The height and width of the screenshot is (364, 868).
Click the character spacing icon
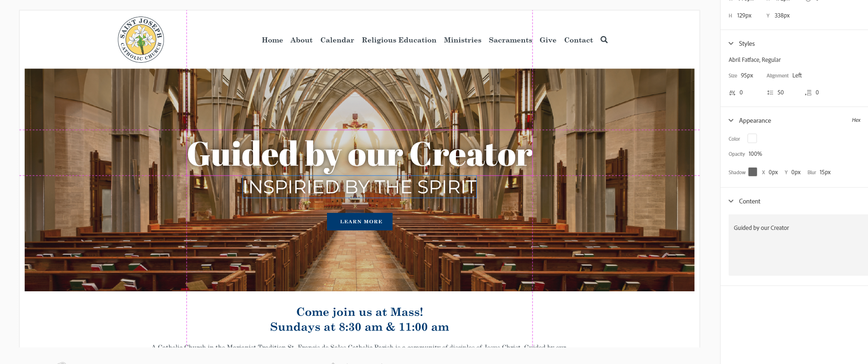[x=732, y=93]
